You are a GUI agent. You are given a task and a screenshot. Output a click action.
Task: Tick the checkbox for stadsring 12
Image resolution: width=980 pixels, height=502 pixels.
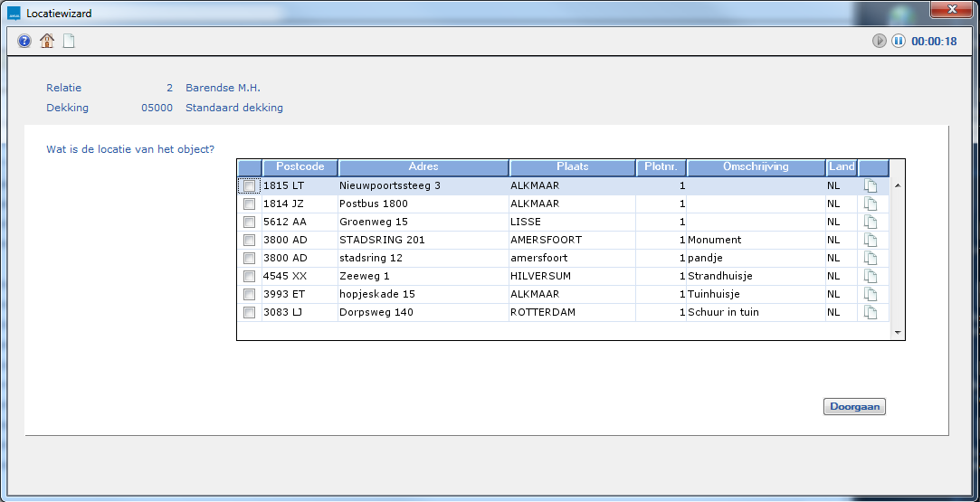(250, 258)
